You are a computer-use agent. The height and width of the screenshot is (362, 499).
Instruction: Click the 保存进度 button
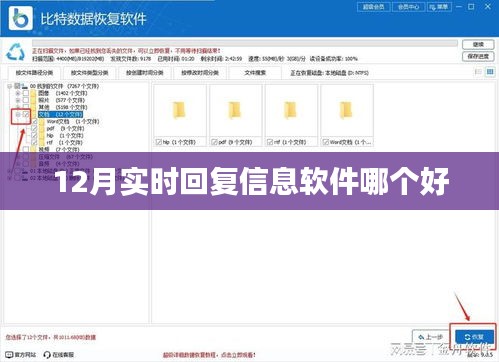click(x=478, y=56)
